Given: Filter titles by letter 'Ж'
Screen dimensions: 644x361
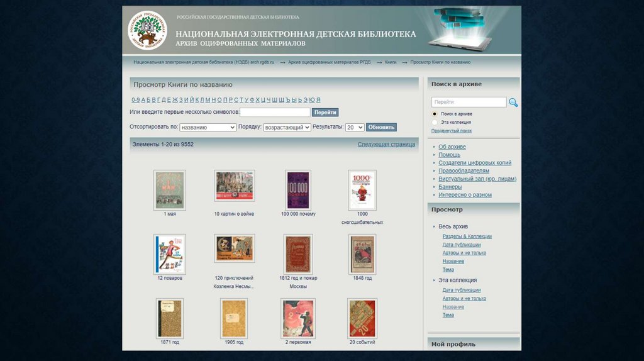Looking at the screenshot, I should point(175,100).
